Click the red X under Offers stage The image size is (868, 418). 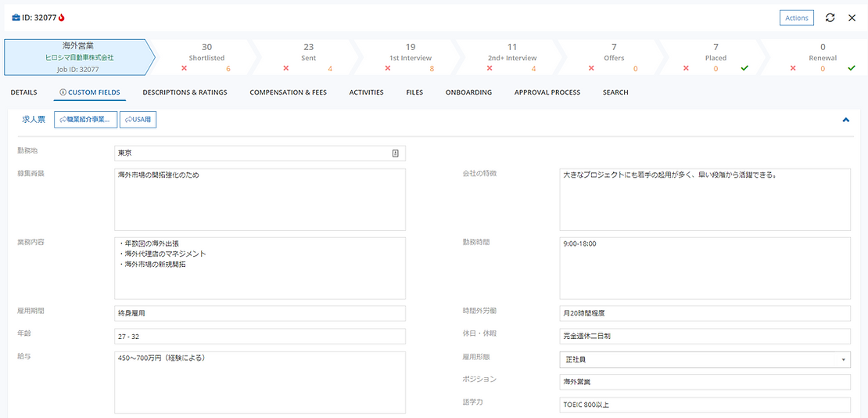(x=591, y=68)
